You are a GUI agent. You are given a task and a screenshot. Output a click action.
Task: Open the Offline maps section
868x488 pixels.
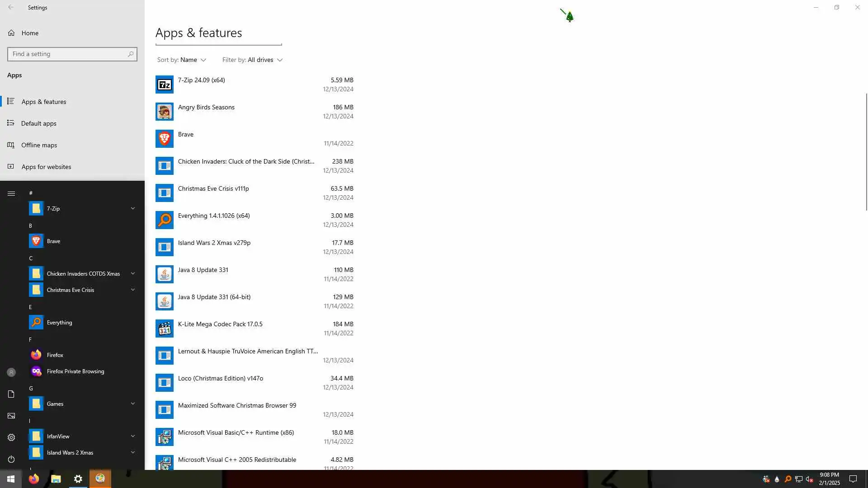click(x=39, y=145)
